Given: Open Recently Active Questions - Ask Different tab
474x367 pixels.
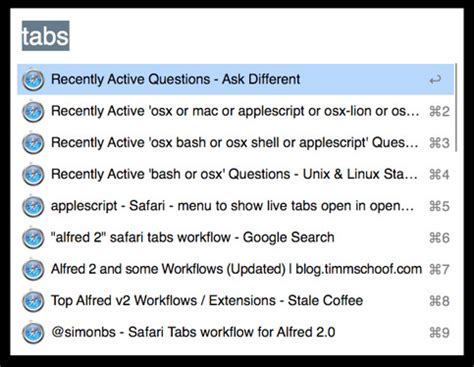Looking at the screenshot, I should (235, 79).
